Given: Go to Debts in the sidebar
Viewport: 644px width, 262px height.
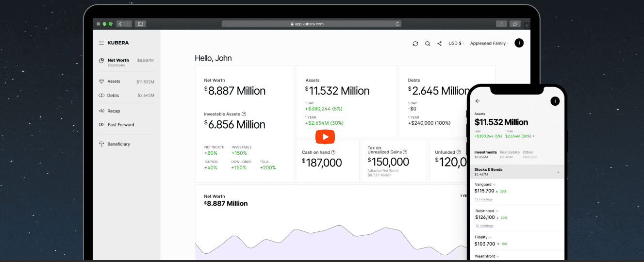Looking at the screenshot, I should 113,96.
